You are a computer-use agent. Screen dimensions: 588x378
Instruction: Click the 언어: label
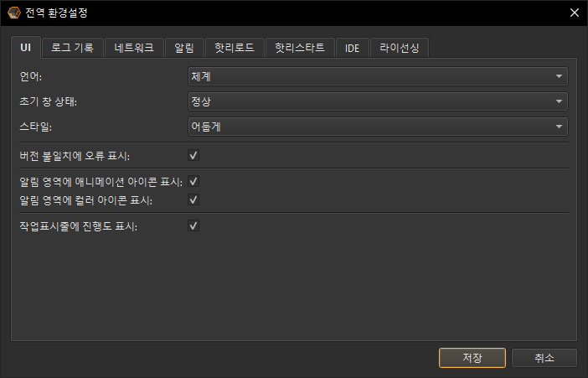point(31,76)
